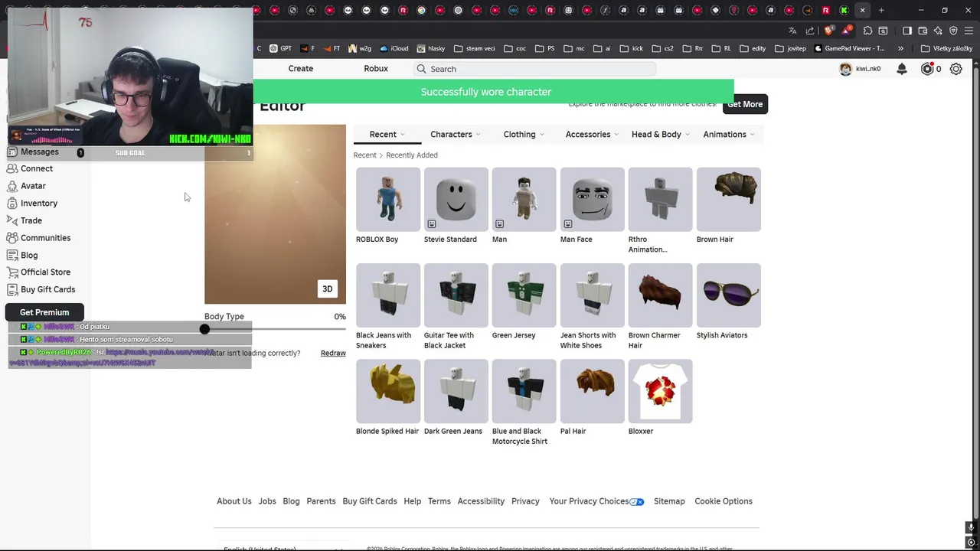Screen dimensions: 980x551
Task: Click the share page icon
Action: 810,31
